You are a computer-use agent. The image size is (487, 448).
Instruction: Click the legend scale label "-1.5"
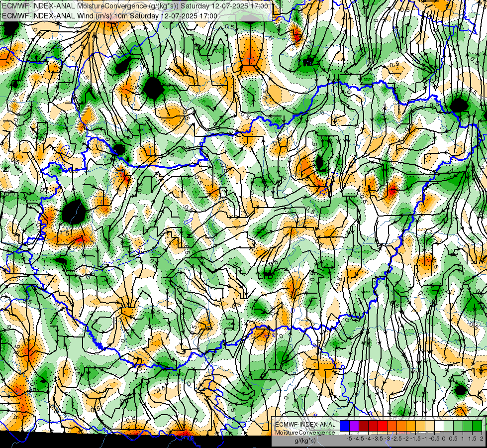pos(415,439)
